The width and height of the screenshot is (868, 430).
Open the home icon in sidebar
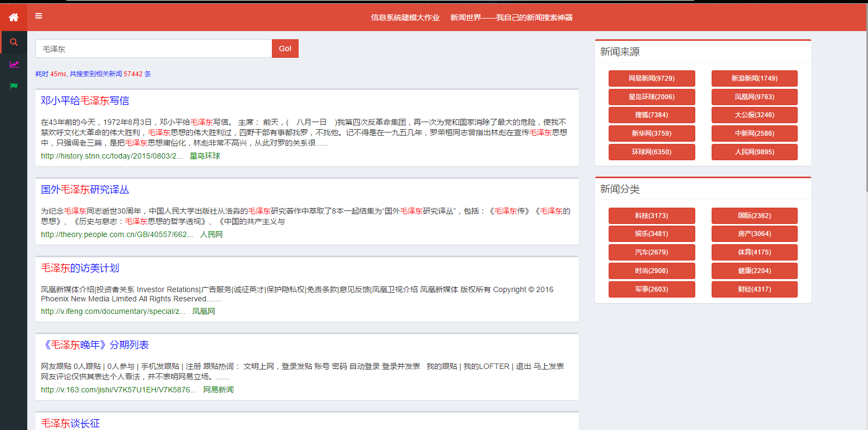pyautogui.click(x=14, y=17)
